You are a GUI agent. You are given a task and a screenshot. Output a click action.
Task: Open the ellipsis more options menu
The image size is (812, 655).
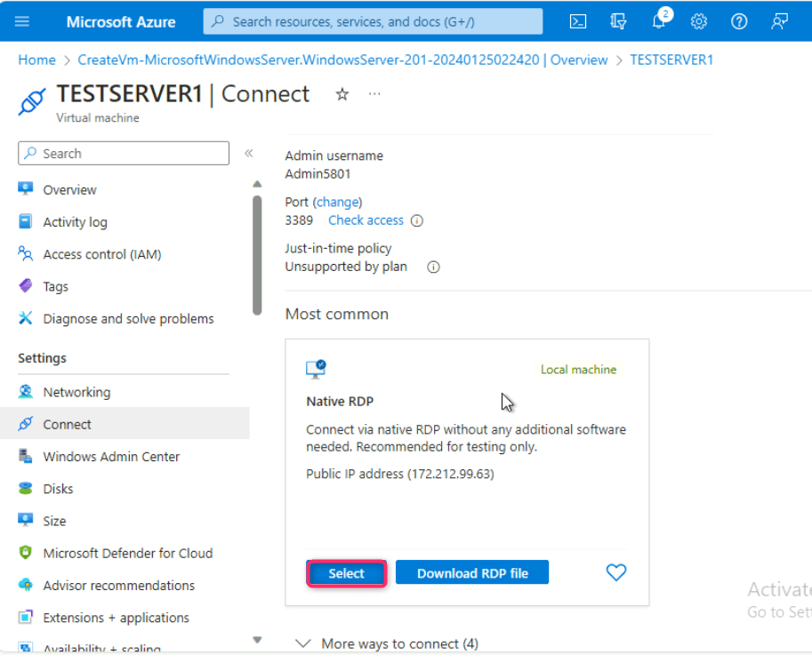click(374, 94)
